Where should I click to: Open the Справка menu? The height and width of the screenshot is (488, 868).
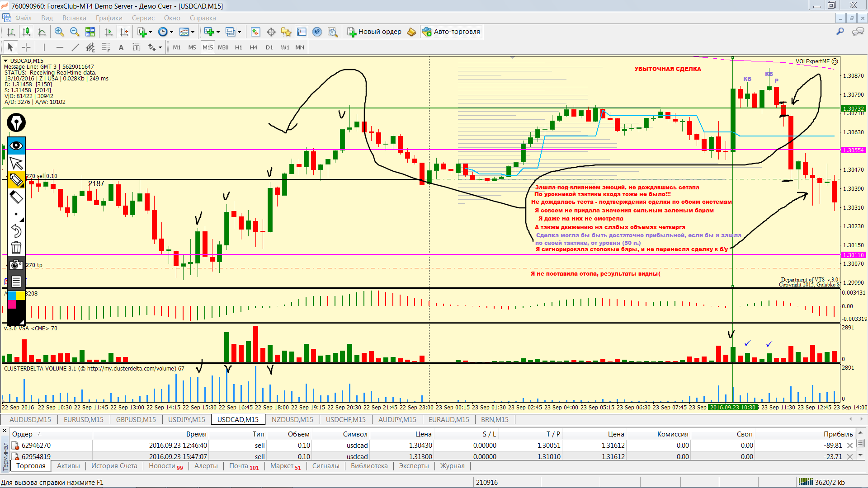coord(203,18)
